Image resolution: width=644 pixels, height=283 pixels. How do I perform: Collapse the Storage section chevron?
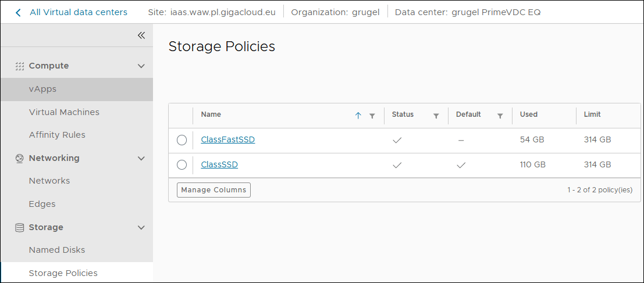tap(141, 227)
